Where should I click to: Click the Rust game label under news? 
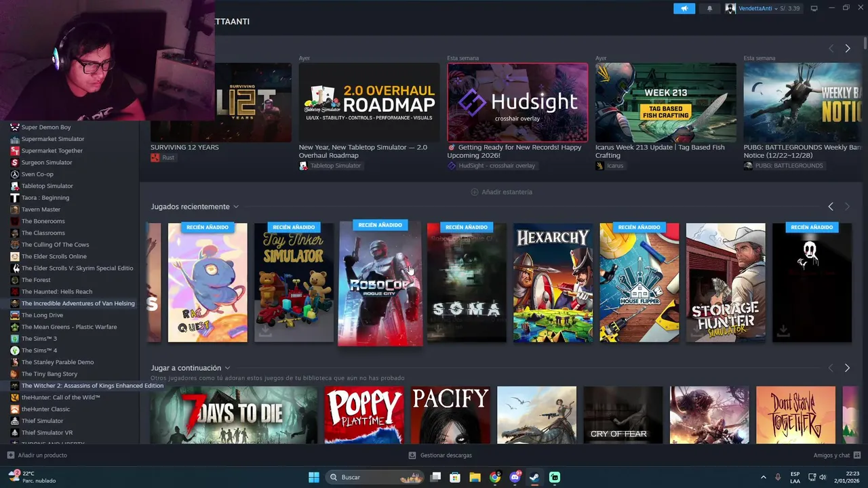click(163, 157)
